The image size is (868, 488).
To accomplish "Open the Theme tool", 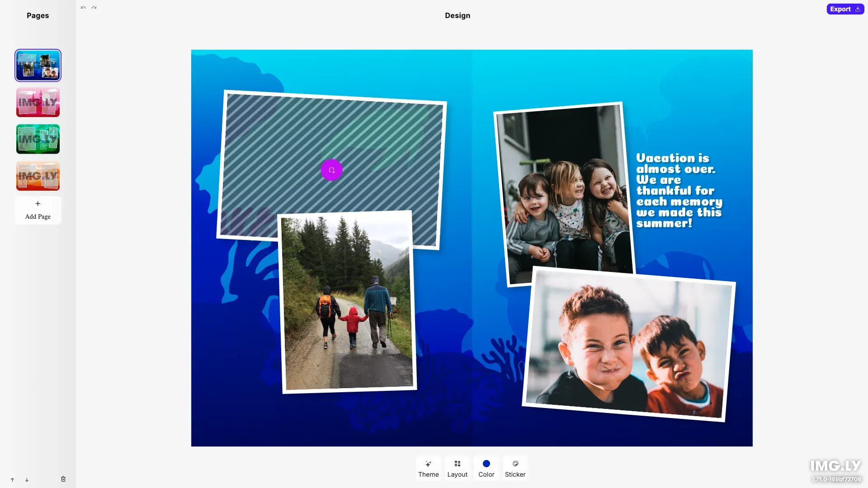I will pyautogui.click(x=428, y=468).
